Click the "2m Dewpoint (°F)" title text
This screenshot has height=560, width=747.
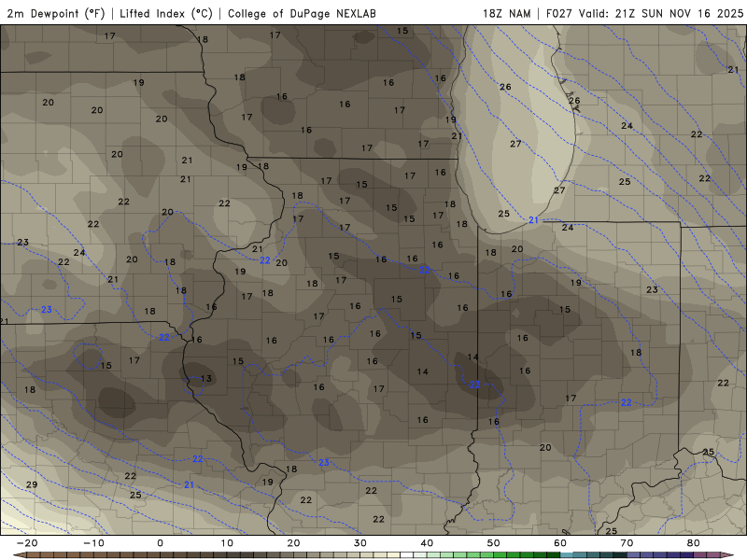(56, 13)
